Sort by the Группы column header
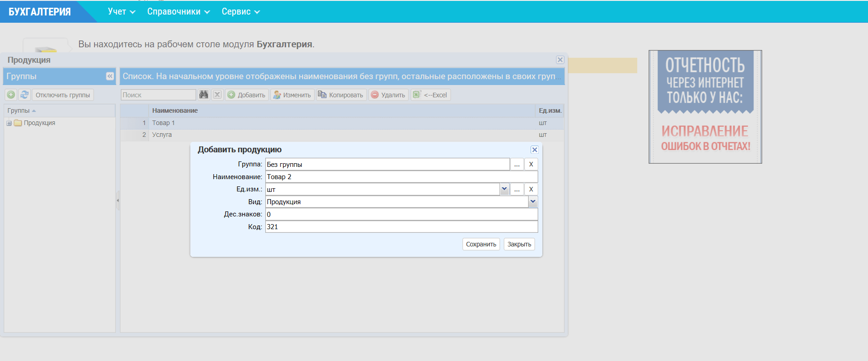 pyautogui.click(x=19, y=110)
